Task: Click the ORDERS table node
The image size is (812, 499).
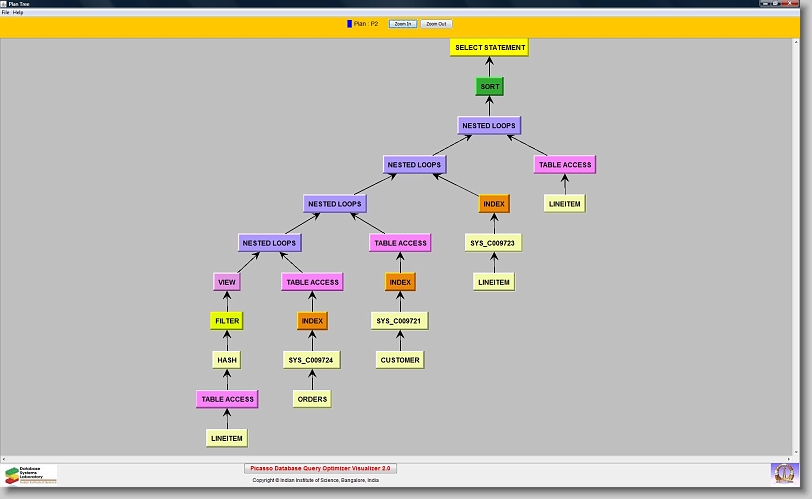Action: pos(311,399)
